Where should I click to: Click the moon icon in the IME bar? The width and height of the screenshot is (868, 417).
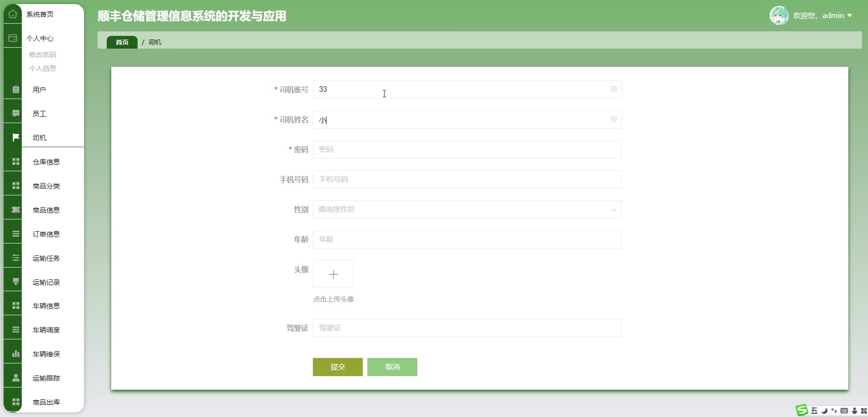[824, 411]
